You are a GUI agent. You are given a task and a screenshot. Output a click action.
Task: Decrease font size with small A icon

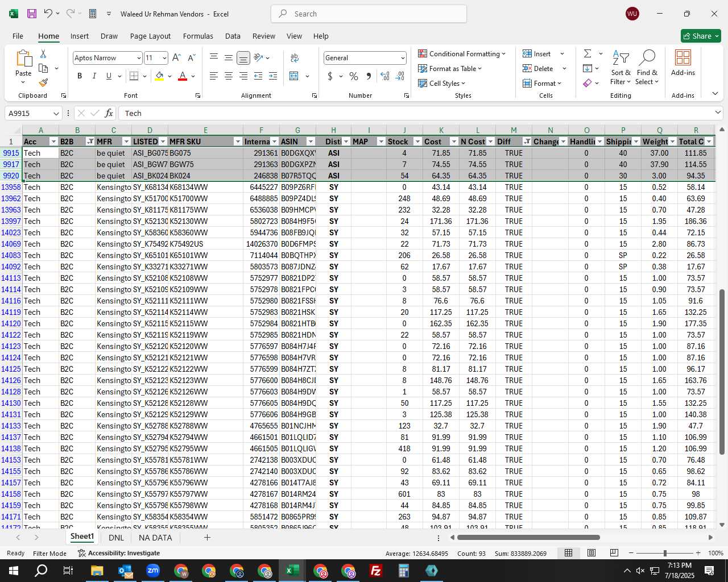click(191, 58)
